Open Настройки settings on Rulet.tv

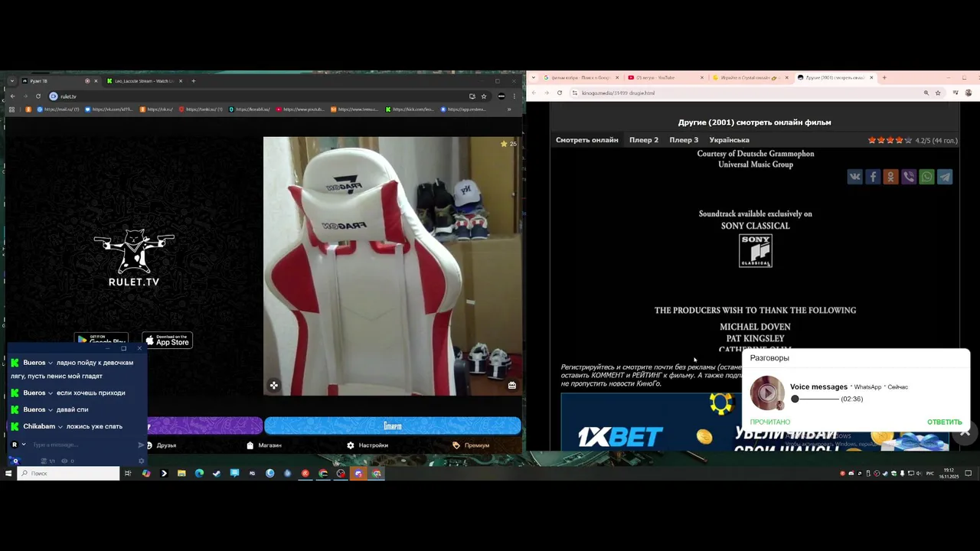(367, 445)
